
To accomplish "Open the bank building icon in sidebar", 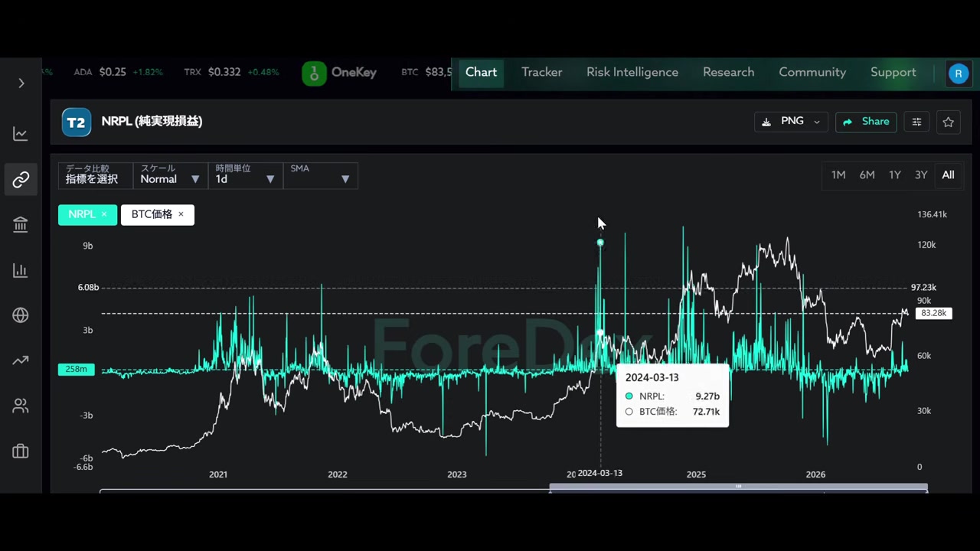I will pyautogui.click(x=21, y=224).
